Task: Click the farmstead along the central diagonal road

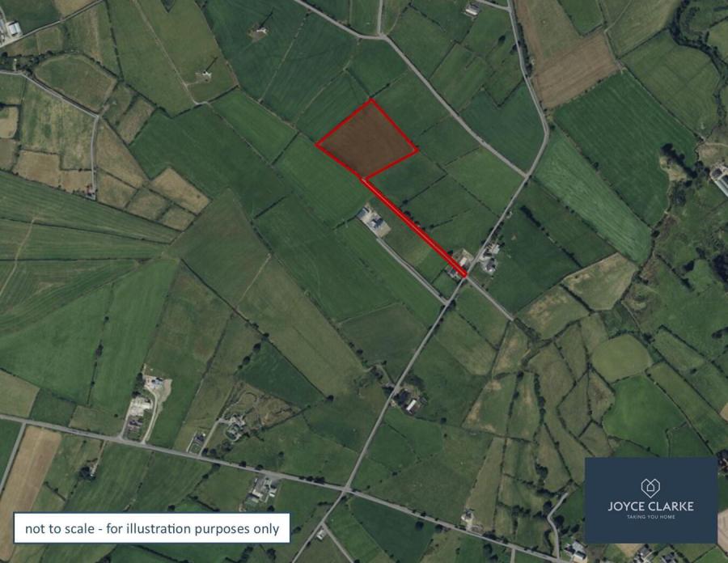Action: click(407, 400)
